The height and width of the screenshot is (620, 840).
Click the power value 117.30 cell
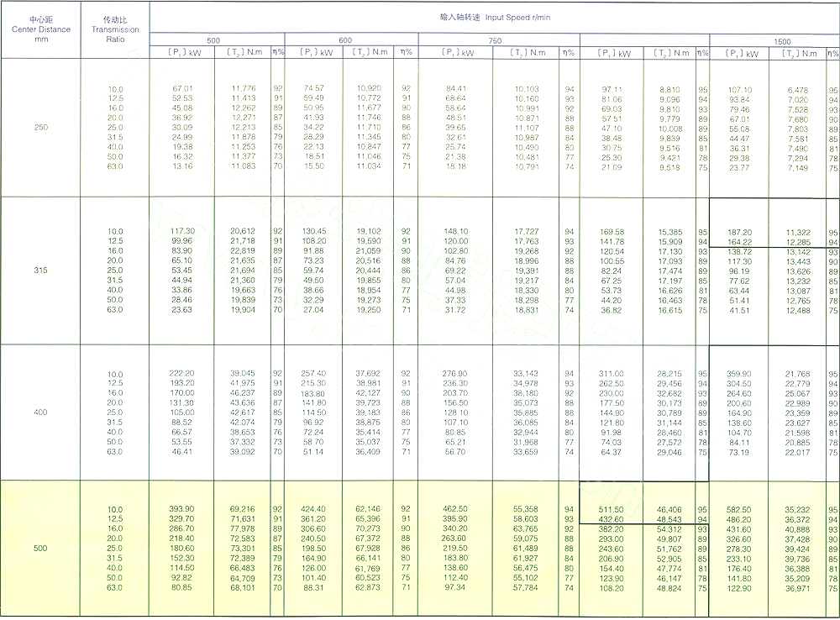coord(182,231)
